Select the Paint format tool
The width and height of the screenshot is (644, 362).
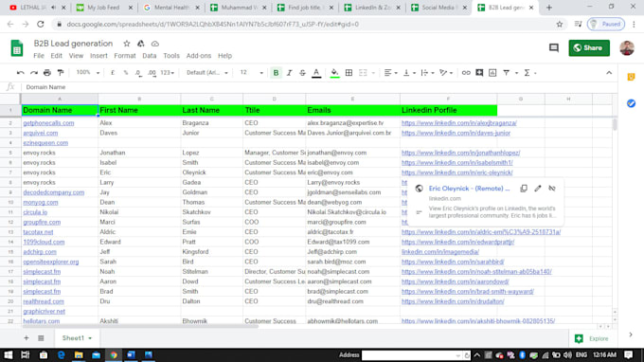click(x=61, y=73)
